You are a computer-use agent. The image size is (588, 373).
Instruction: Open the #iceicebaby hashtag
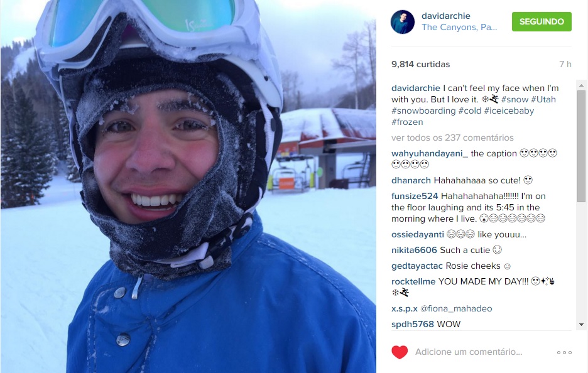coord(509,111)
